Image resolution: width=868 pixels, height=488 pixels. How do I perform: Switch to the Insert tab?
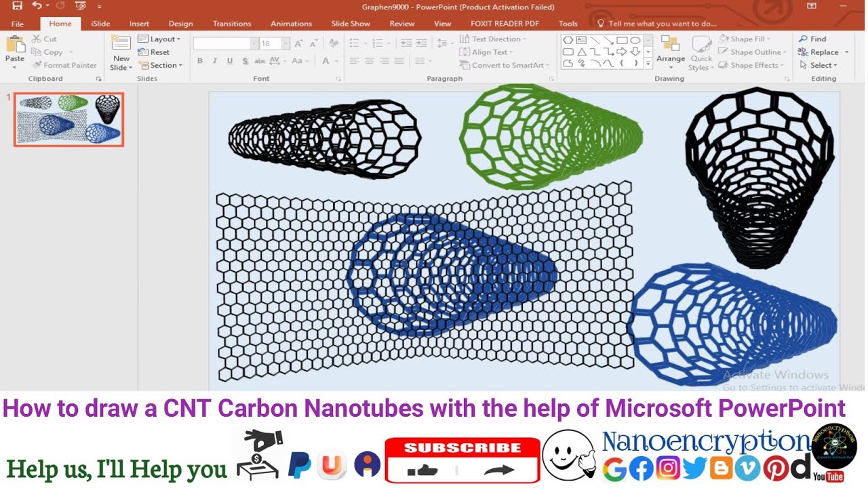pos(139,24)
